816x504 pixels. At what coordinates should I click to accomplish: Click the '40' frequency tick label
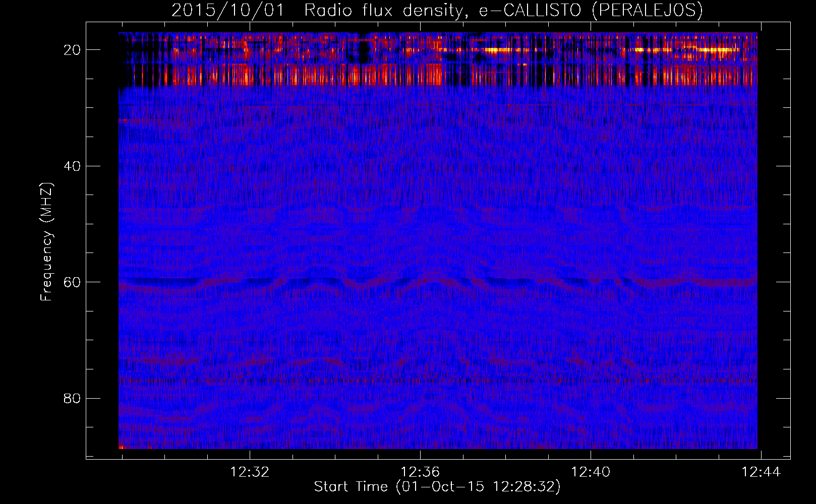click(x=73, y=166)
